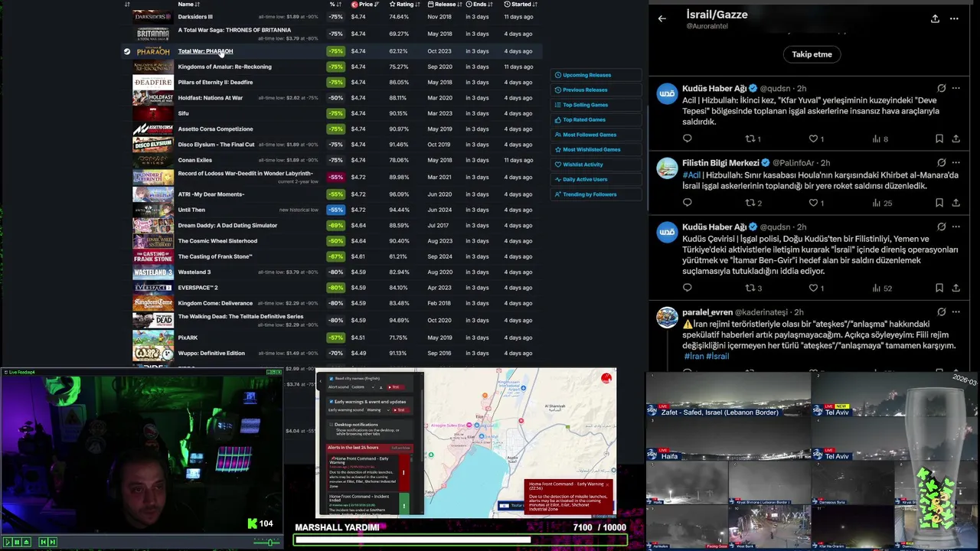Click the eject button in player bar
980x551 pixels.
[26, 542]
